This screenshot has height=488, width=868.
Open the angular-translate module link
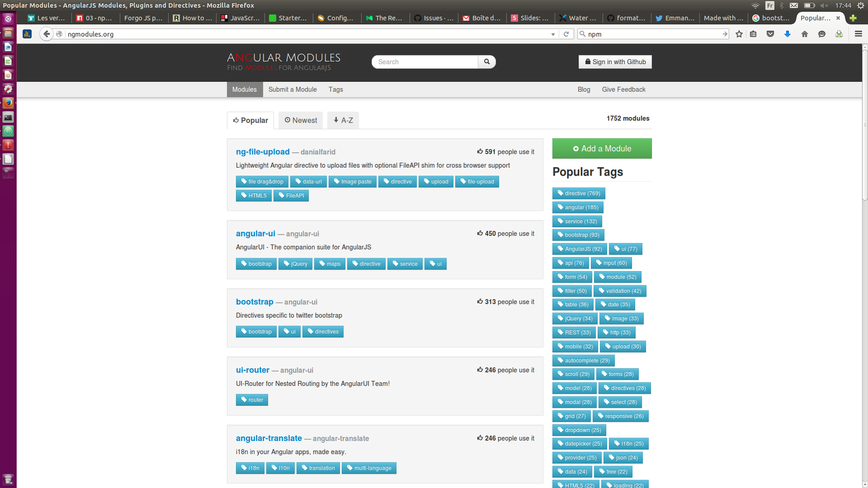269,438
